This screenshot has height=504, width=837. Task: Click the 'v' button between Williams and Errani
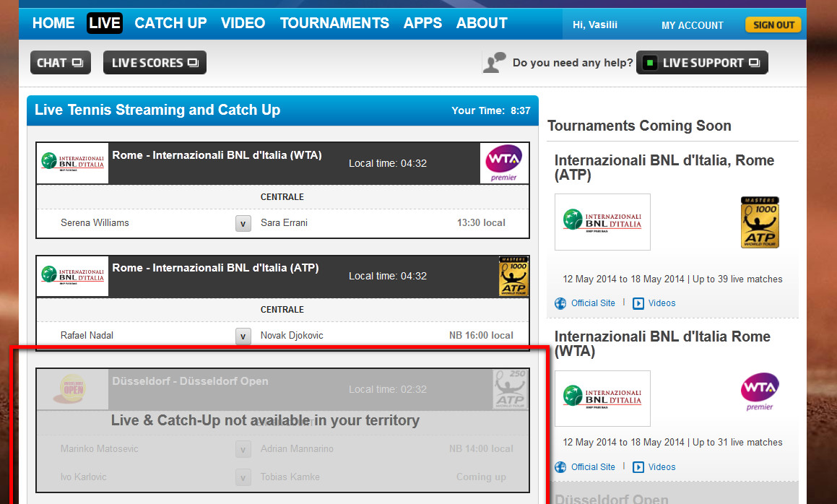[243, 223]
